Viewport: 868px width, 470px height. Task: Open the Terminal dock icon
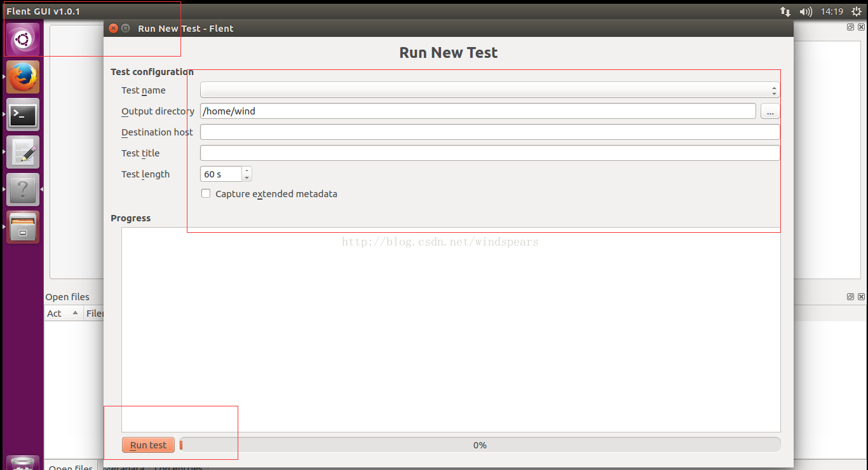point(23,115)
